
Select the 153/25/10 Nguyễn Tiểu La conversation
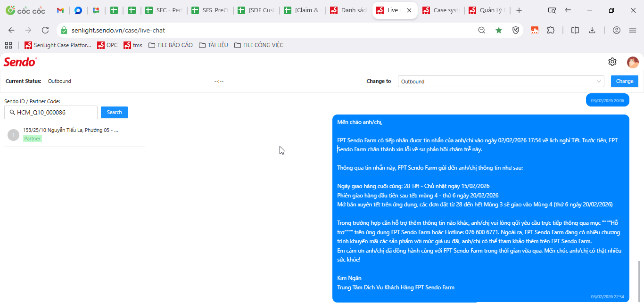pyautogui.click(x=74, y=134)
